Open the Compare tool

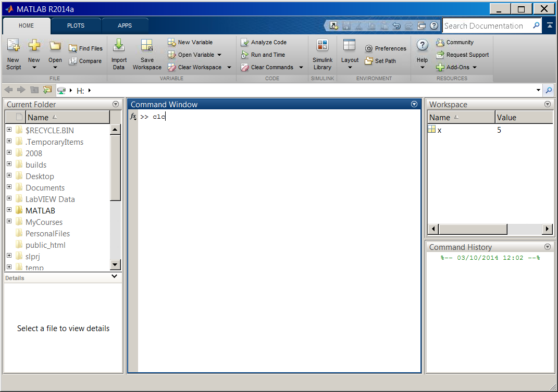86,61
